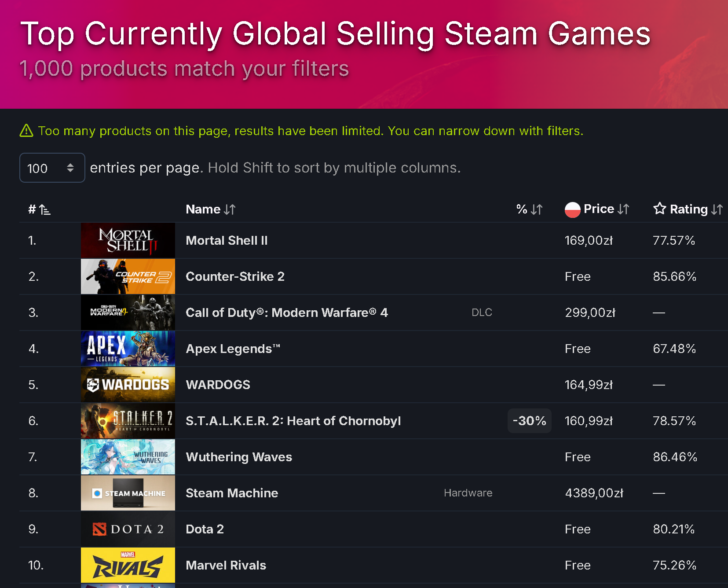
Task: Click the Hardware label on Steam Machine
Action: 468,493
